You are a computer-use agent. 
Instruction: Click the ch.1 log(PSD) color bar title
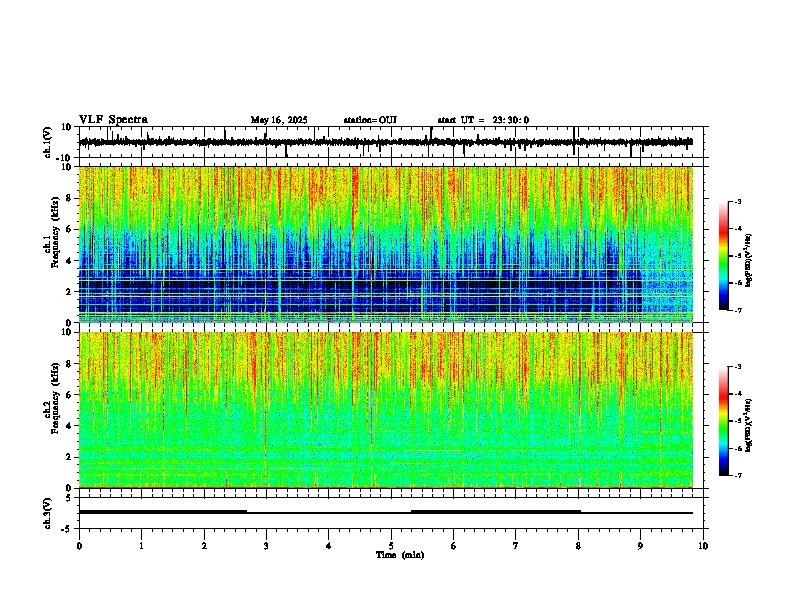tap(749, 260)
